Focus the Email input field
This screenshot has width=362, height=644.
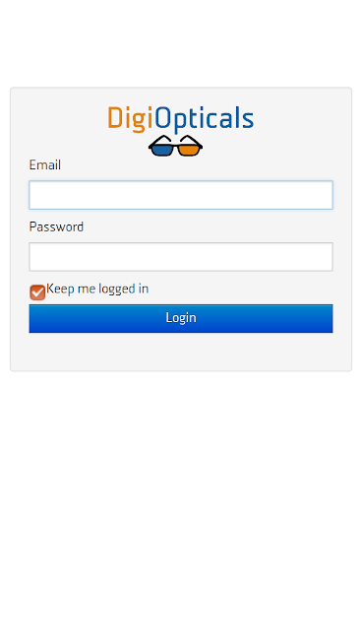coord(181,195)
